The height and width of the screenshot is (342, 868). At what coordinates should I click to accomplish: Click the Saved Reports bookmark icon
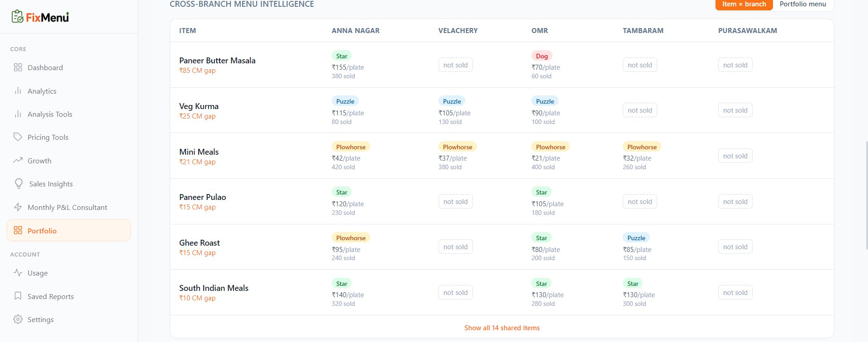[x=18, y=296]
